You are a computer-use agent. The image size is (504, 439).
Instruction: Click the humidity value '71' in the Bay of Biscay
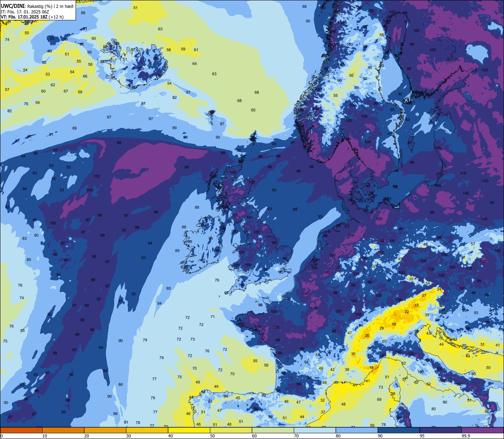click(213, 317)
